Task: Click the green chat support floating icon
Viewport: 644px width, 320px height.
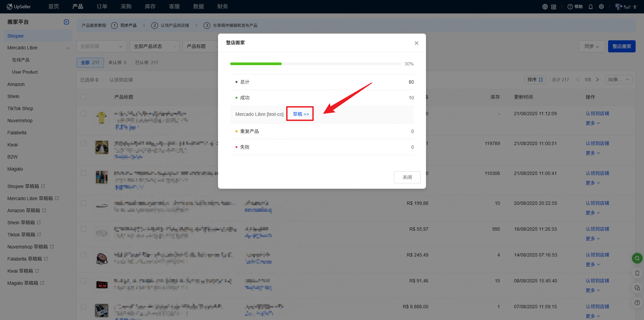Action: click(637, 258)
